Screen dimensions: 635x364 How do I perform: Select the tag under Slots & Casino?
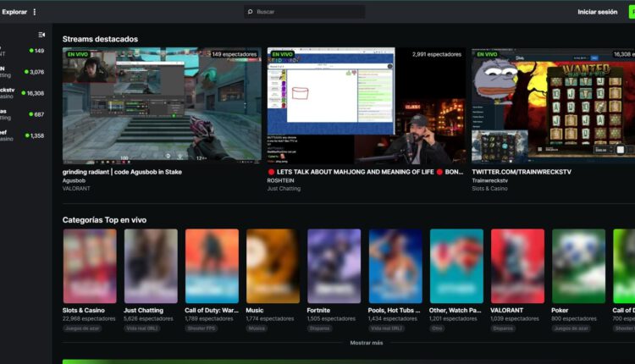(x=82, y=328)
